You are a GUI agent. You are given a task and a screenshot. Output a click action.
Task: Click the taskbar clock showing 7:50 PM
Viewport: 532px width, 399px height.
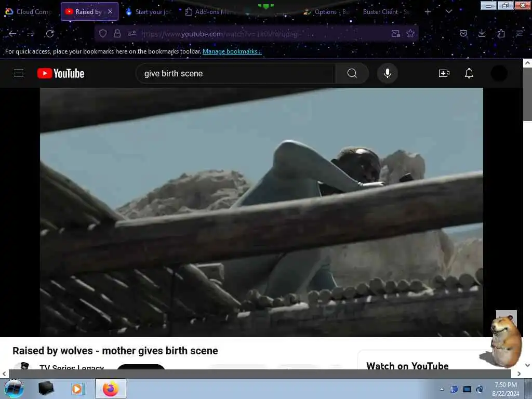tap(506, 389)
